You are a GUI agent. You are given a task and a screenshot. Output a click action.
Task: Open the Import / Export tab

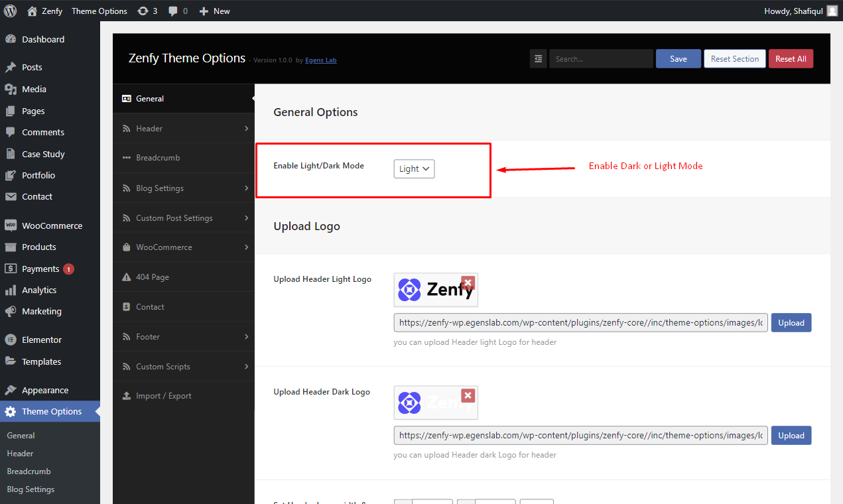pos(184,396)
